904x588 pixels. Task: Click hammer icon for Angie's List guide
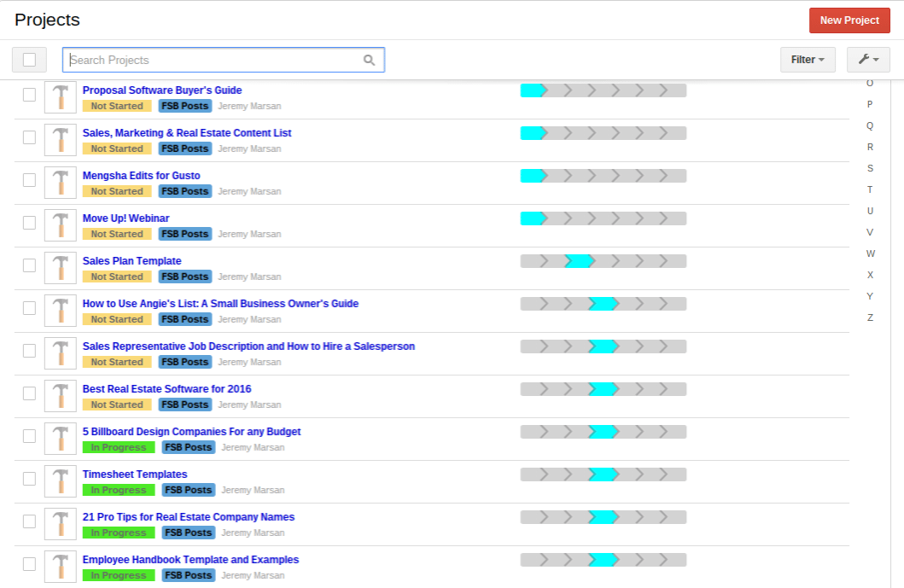click(x=61, y=311)
